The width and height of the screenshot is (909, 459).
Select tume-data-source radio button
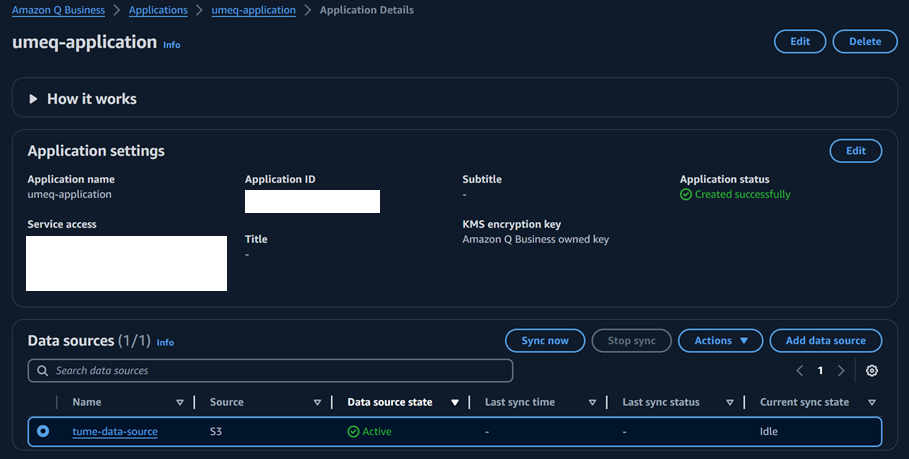tap(43, 431)
